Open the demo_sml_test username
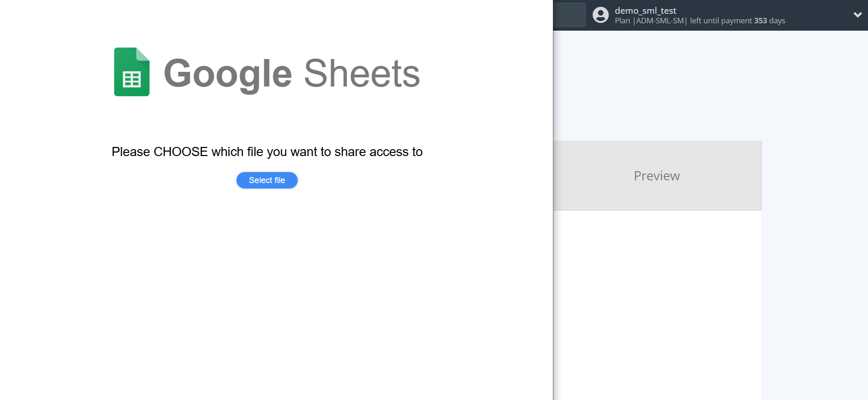This screenshot has height=400, width=868. point(645,11)
